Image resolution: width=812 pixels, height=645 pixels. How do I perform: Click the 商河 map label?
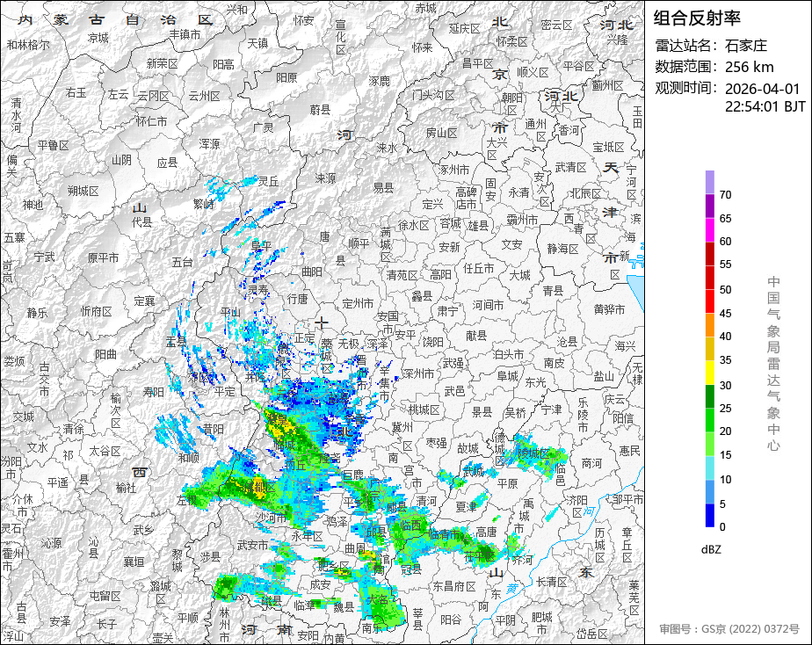[592, 463]
